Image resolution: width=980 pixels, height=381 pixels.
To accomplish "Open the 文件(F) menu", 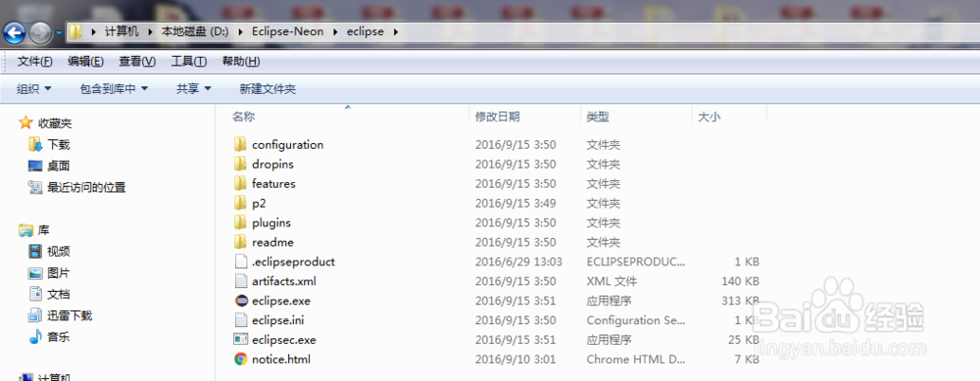I will click(x=35, y=61).
